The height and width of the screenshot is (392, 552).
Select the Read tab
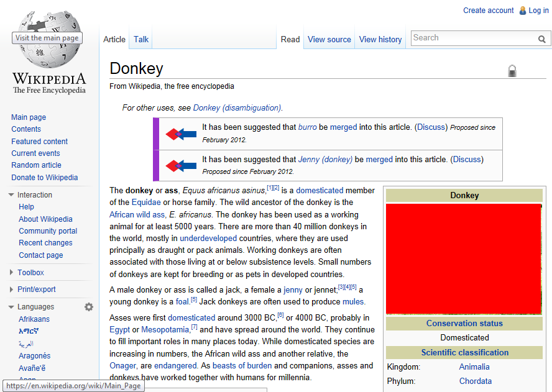pyautogui.click(x=290, y=39)
